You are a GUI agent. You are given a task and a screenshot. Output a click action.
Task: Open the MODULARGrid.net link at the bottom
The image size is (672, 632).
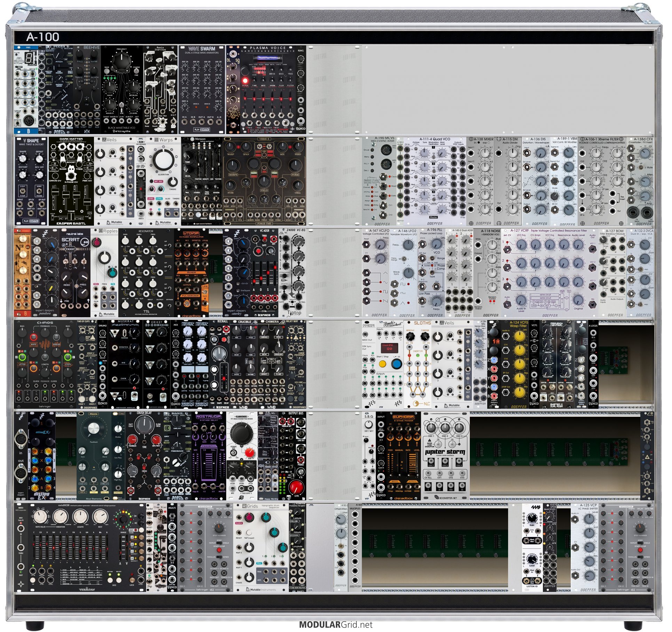pos(335,625)
